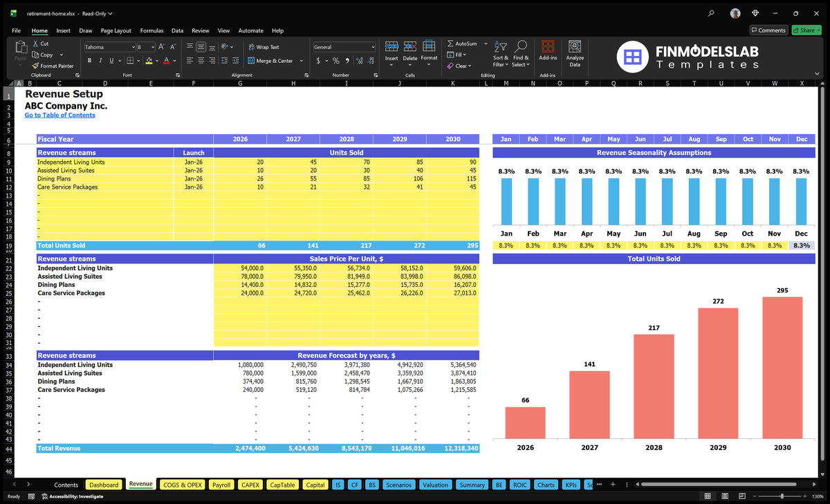The width and height of the screenshot is (830, 504).
Task: Open Sort & Filter menu
Action: 501,53
